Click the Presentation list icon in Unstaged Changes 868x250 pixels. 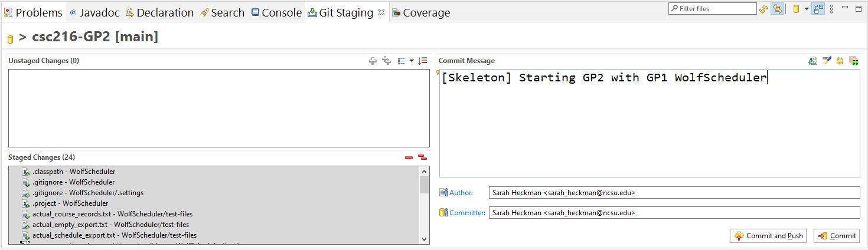[x=402, y=61]
